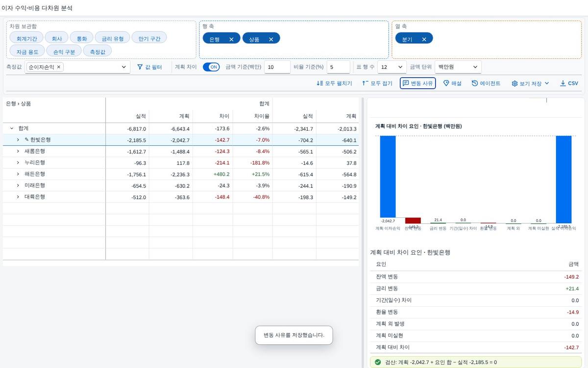The height and width of the screenshot is (368, 588).
Task: Remove 은행 chip from row axis
Action: click(x=231, y=39)
